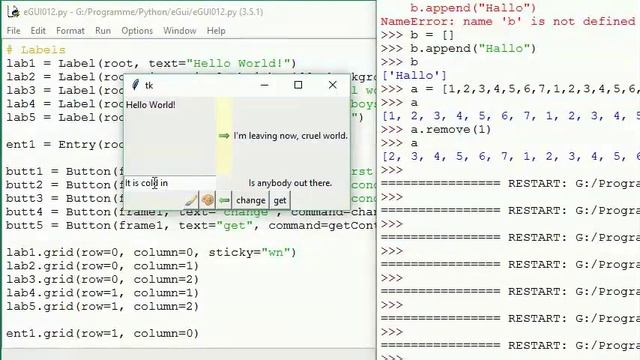
Task: Click the lab4.grid(row=1, column=1) line
Action: coord(102,293)
